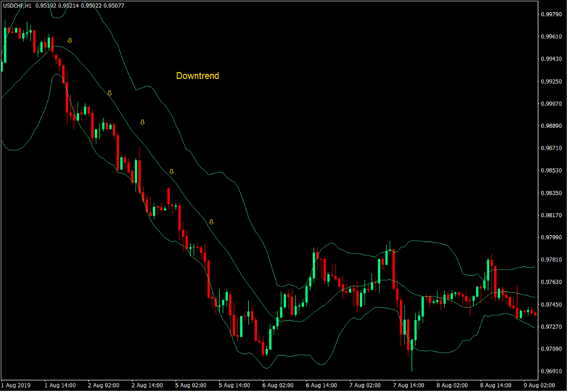
Task: Click the USDCHF,H1 chart title
Action: pyautogui.click(x=17, y=5)
